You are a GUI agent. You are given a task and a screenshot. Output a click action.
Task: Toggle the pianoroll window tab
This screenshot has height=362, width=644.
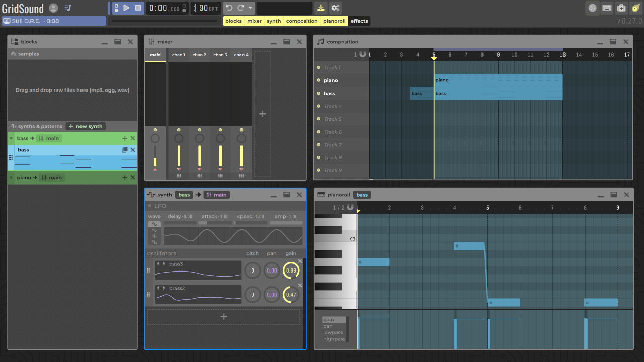coord(334,21)
